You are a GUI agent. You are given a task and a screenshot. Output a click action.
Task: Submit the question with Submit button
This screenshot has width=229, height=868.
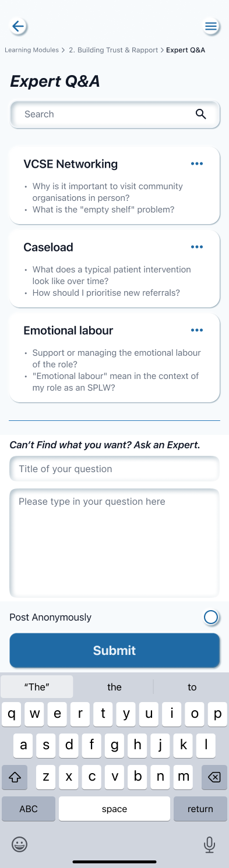[115, 650]
